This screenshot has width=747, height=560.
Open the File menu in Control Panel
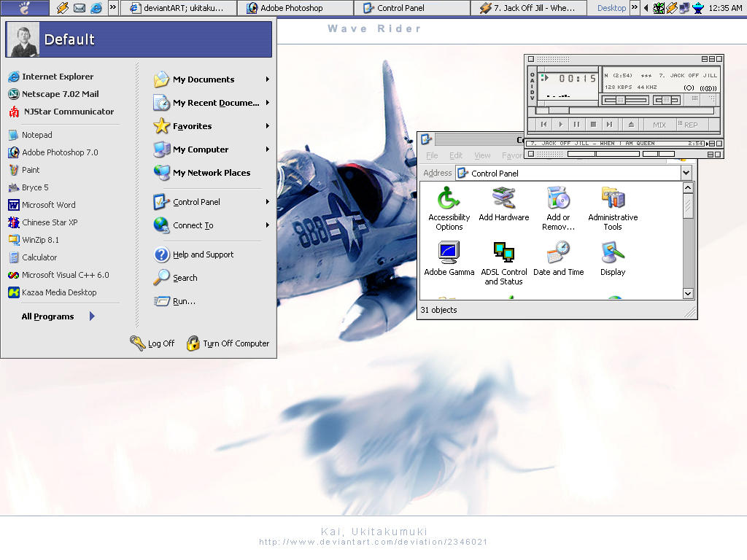[x=432, y=156]
